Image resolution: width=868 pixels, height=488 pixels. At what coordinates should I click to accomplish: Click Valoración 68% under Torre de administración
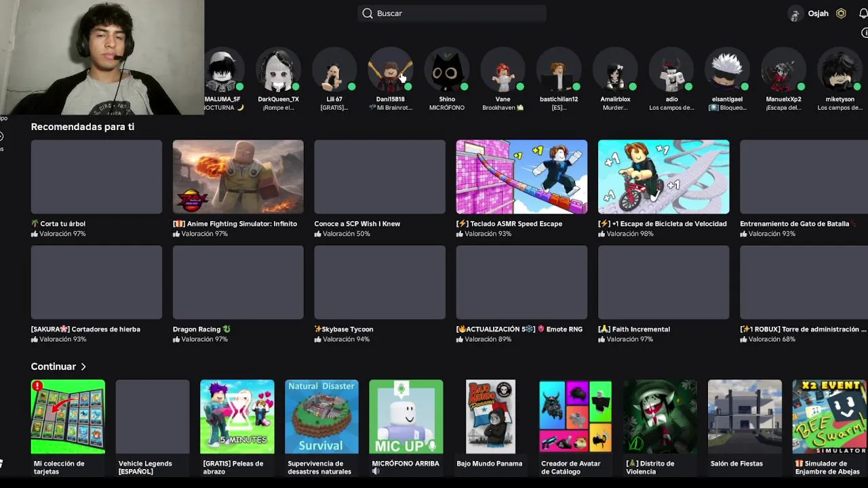(x=768, y=340)
